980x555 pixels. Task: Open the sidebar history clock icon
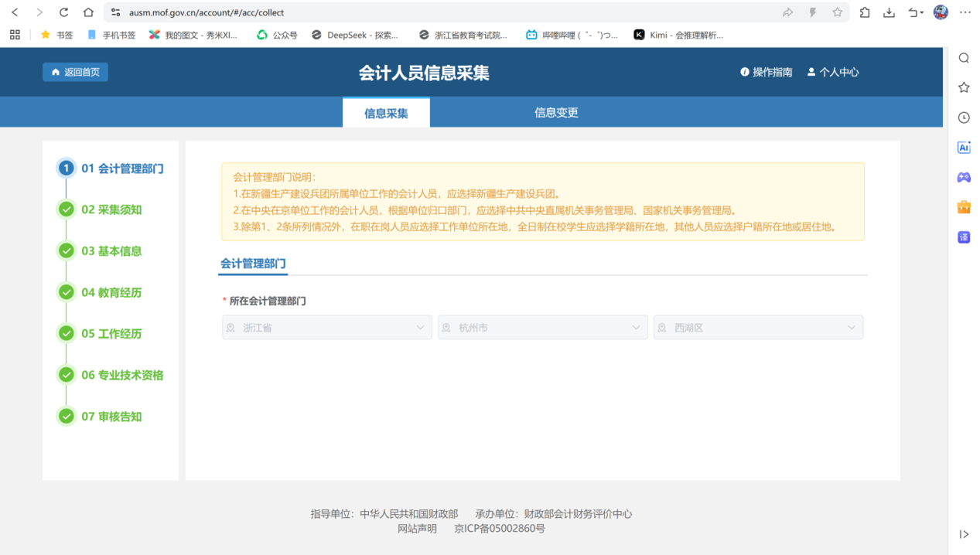[x=964, y=117]
